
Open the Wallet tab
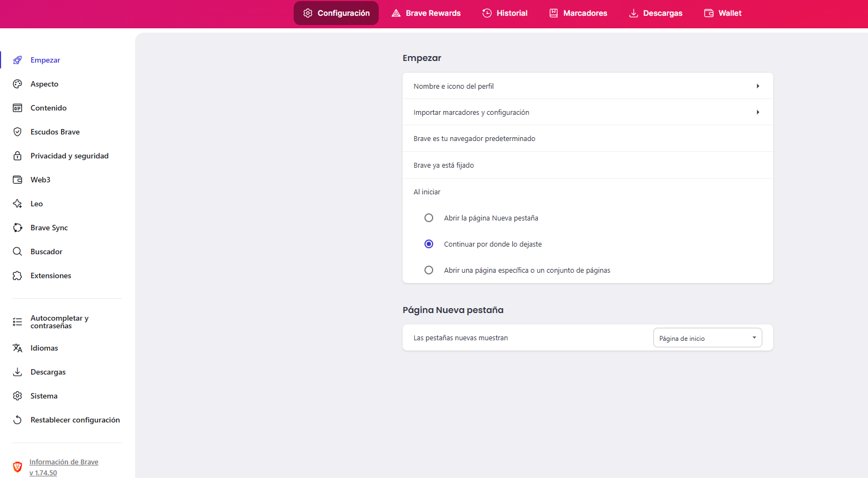point(723,13)
